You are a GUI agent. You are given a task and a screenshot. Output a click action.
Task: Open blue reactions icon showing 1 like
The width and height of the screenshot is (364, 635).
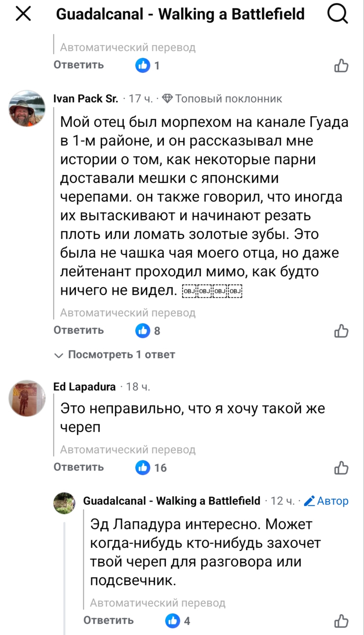[143, 65]
